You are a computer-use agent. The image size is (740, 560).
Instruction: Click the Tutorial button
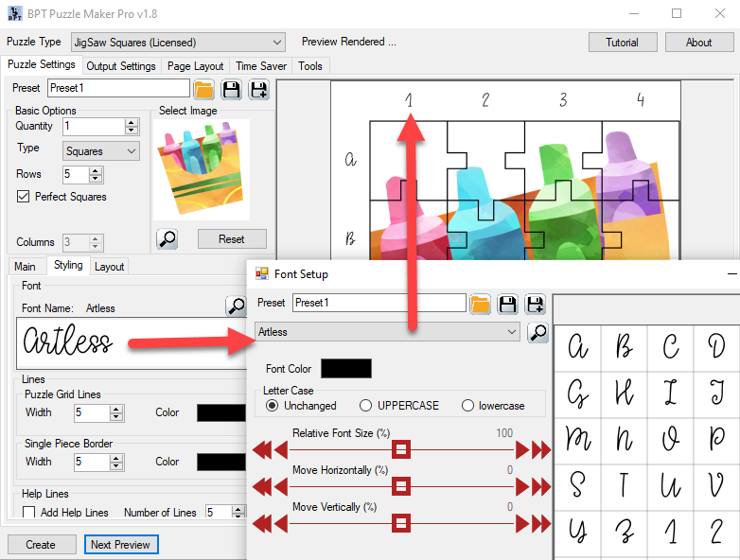pyautogui.click(x=622, y=43)
